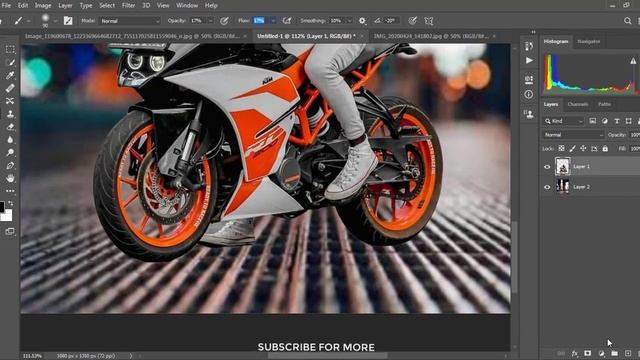Toggle type layer filter

pyautogui.click(x=617, y=121)
